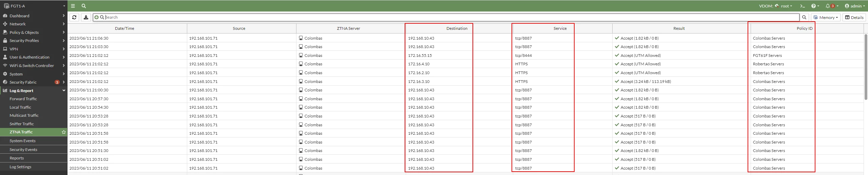Click the Security Fabric alert badge
The width and height of the screenshot is (868, 175).
click(x=57, y=82)
